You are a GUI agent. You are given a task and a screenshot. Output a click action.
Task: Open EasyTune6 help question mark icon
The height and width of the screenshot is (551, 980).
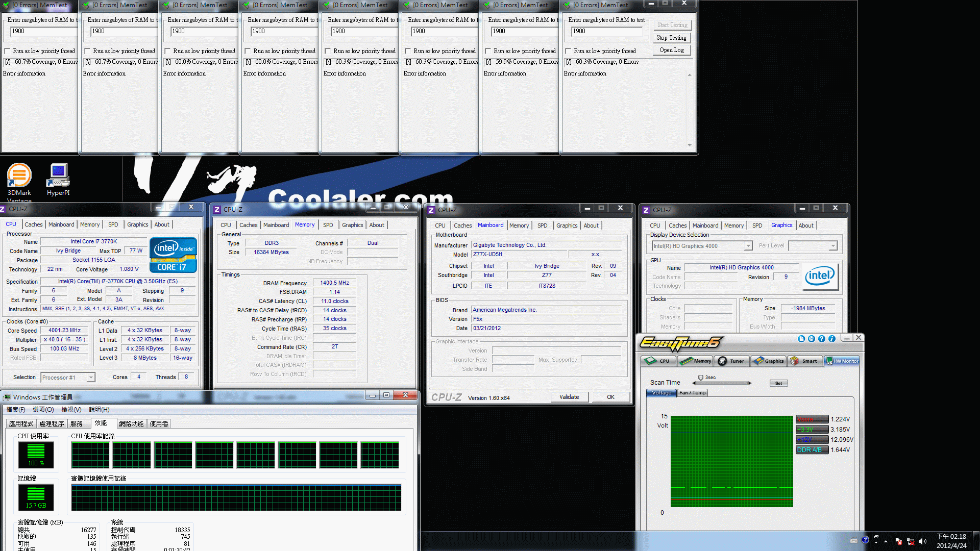pyautogui.click(x=821, y=339)
